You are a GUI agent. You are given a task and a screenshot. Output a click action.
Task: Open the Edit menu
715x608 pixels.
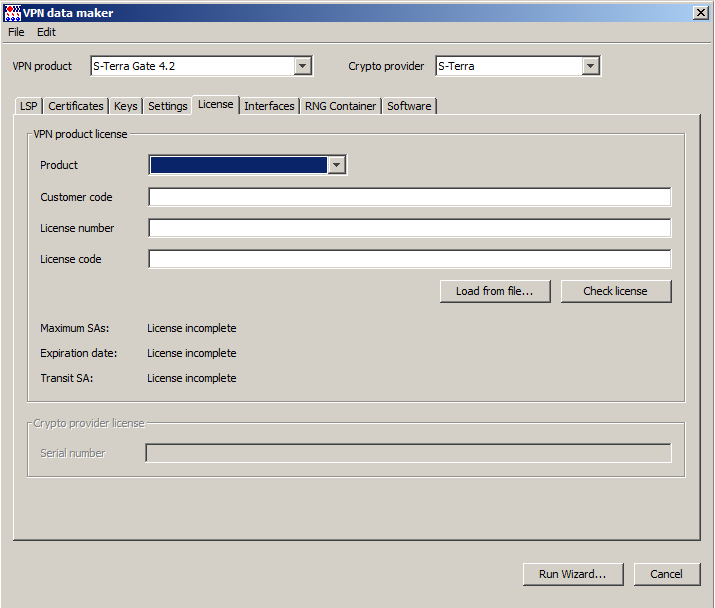47,32
